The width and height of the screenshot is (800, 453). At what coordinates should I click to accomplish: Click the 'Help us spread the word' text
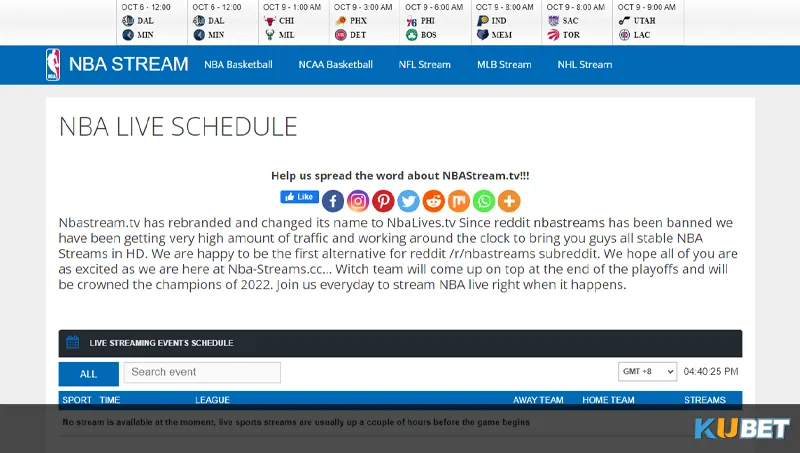pos(400,175)
